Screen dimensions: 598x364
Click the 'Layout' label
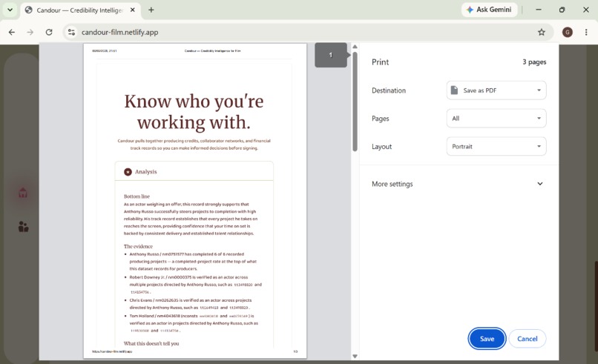[x=382, y=146]
